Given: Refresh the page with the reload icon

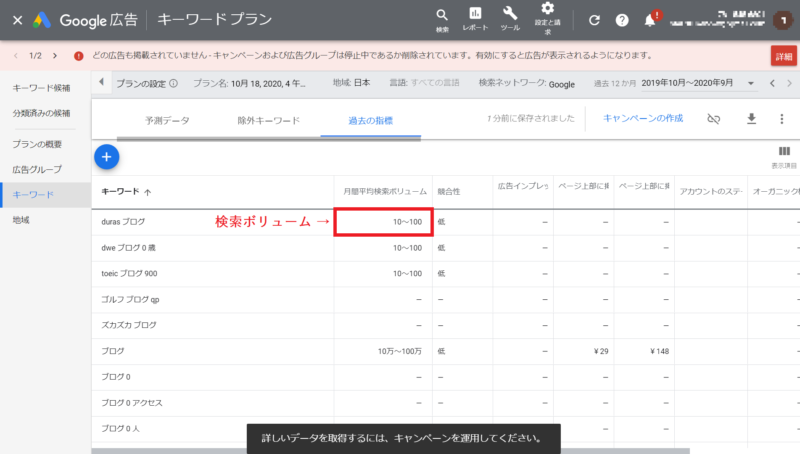Looking at the screenshot, I should [x=594, y=20].
